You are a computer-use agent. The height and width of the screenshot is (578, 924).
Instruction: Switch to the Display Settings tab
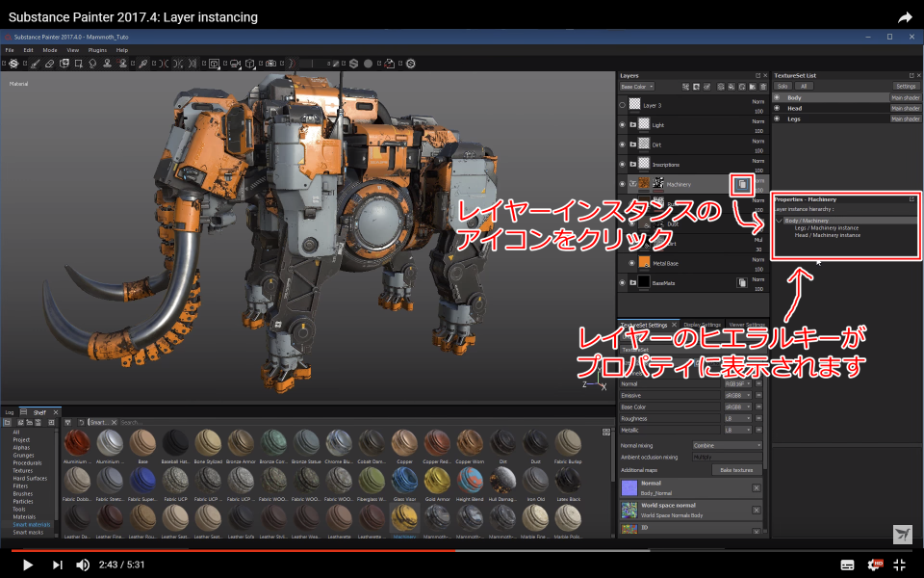[x=702, y=325]
